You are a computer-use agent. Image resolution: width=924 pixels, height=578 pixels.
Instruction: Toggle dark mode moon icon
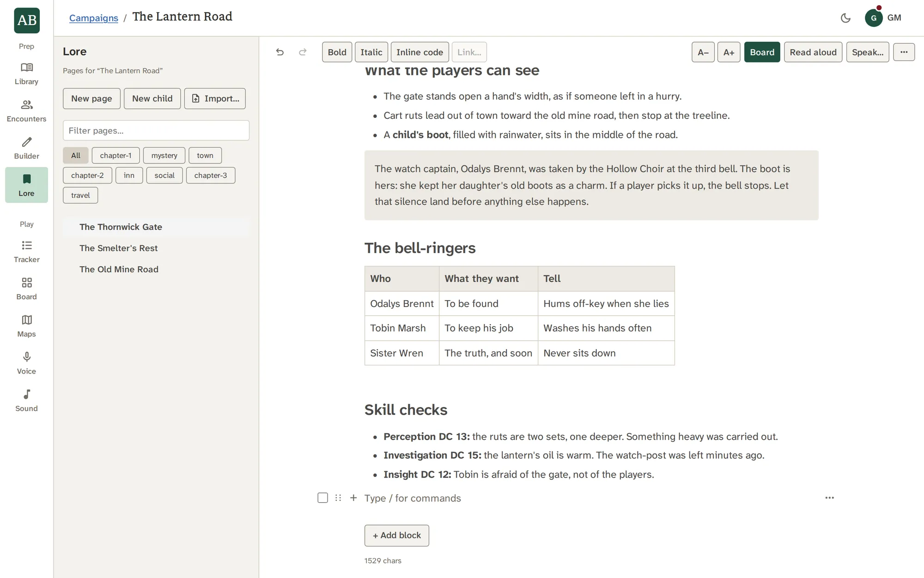click(845, 18)
